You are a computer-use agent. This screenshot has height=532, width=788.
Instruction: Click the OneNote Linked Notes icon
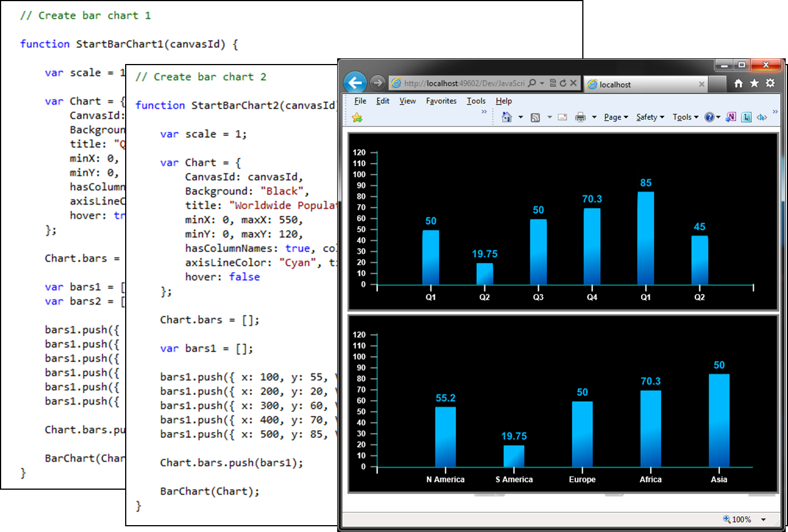(746, 117)
